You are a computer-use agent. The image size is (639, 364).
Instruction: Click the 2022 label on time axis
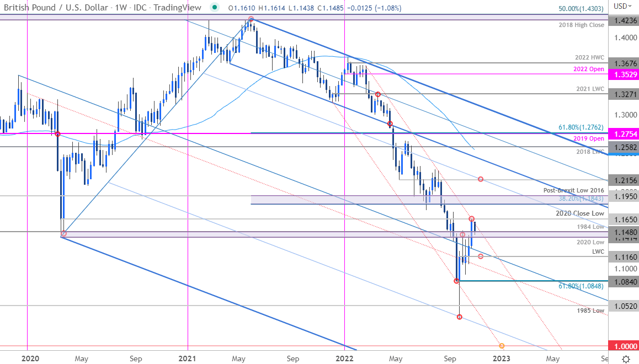[345, 358]
